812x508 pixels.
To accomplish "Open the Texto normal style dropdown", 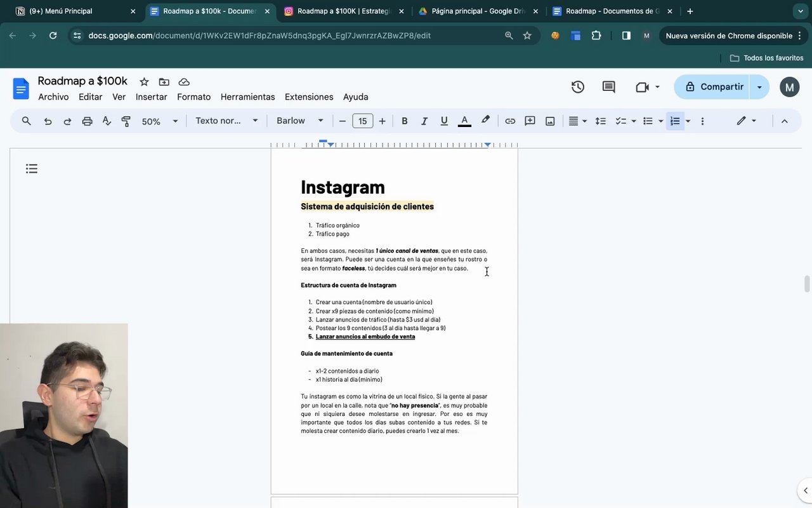I will tap(226, 121).
